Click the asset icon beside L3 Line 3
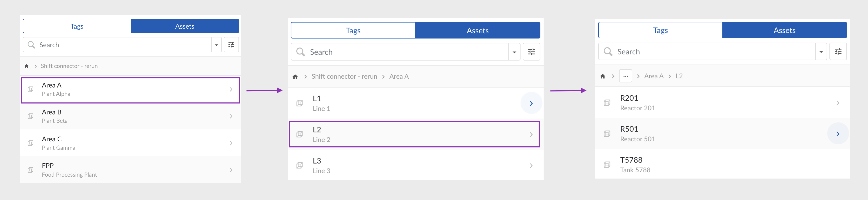Viewport: 868px width, 200px height. [299, 166]
